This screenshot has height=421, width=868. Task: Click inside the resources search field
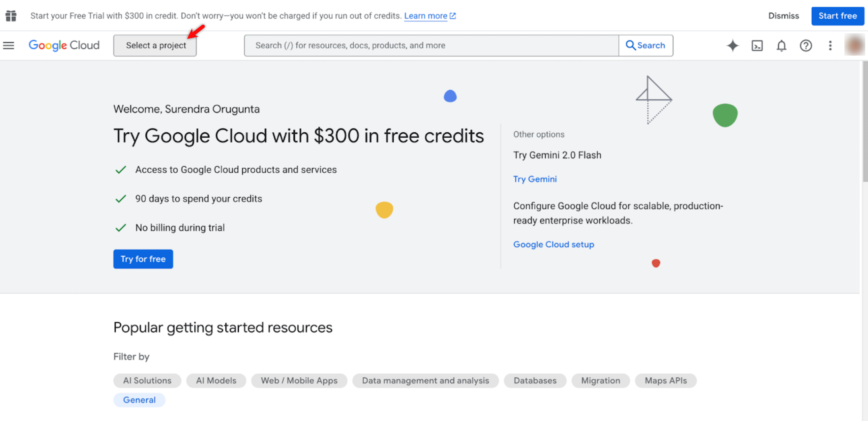pos(417,45)
